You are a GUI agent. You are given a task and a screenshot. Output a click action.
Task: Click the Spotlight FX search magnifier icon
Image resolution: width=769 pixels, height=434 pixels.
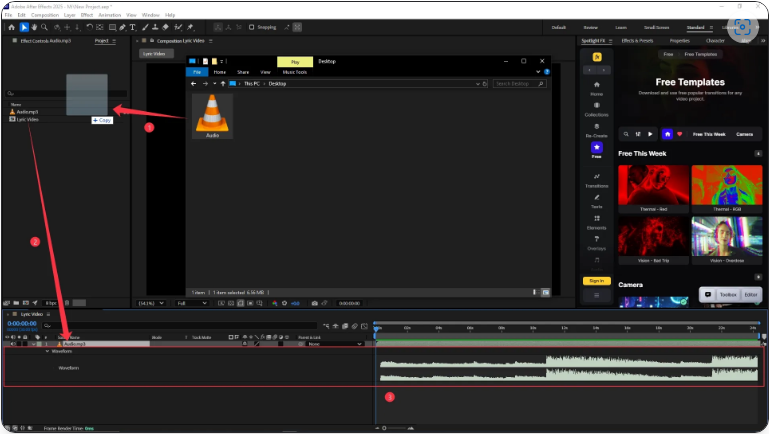(x=626, y=134)
